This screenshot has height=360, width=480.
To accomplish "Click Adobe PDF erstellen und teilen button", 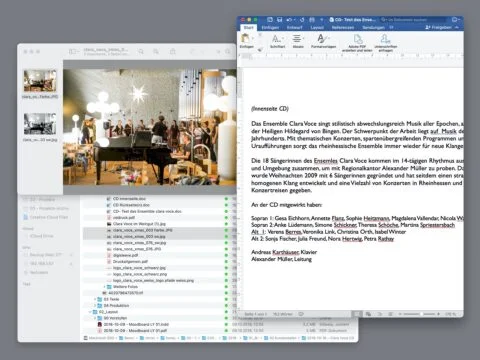I will coord(358,43).
